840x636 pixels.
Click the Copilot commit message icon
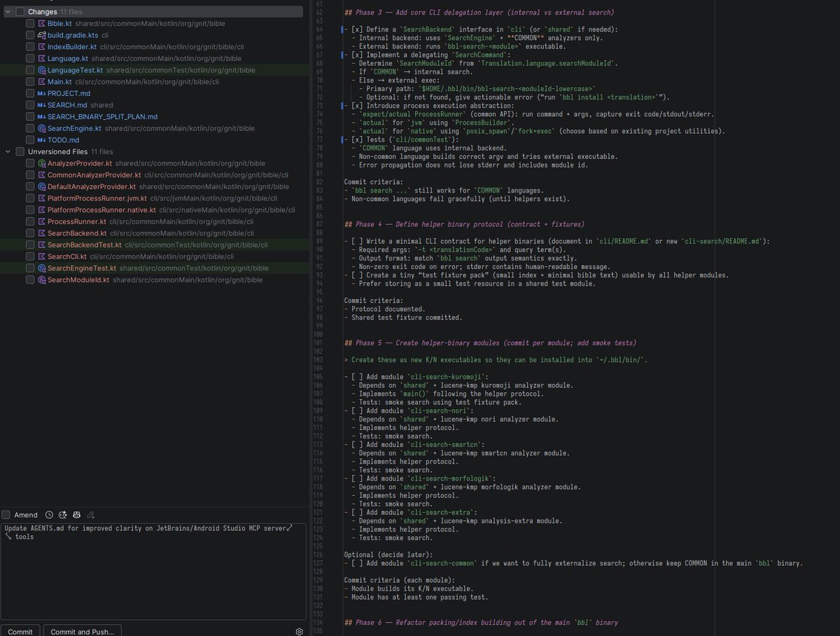77,515
